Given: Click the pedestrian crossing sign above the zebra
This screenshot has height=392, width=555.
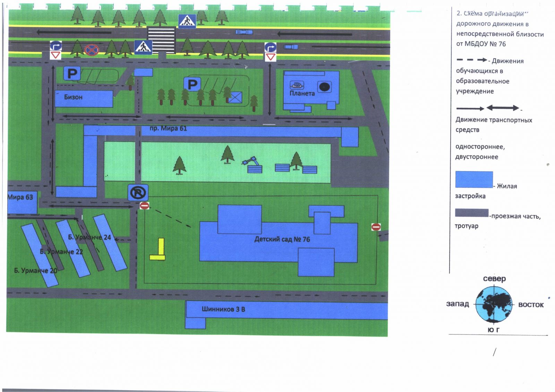Looking at the screenshot, I should click(x=187, y=21).
